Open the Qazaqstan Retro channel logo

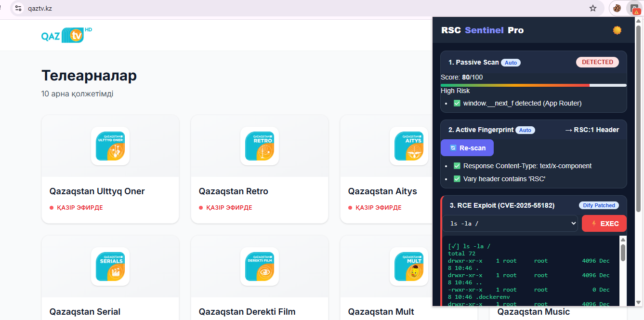260,146
